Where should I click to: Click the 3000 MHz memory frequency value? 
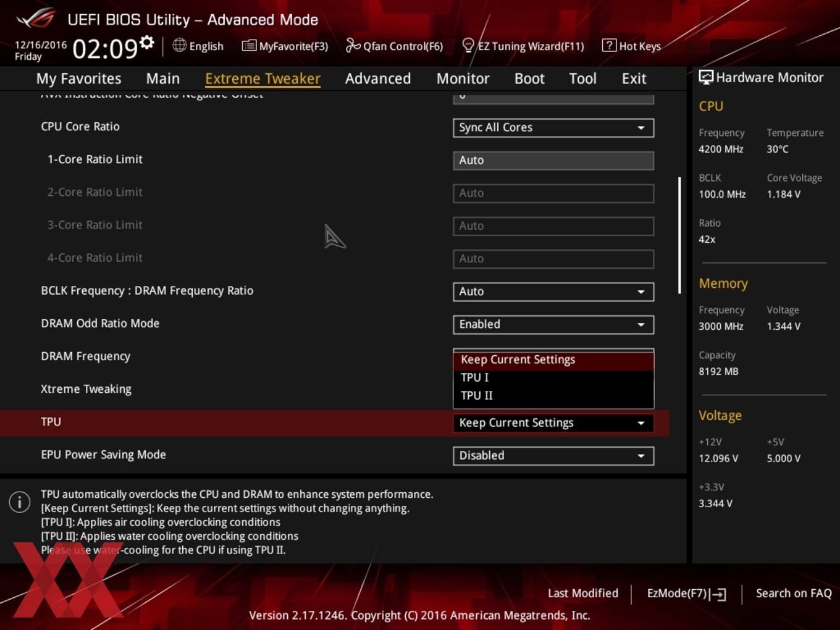[721, 326]
